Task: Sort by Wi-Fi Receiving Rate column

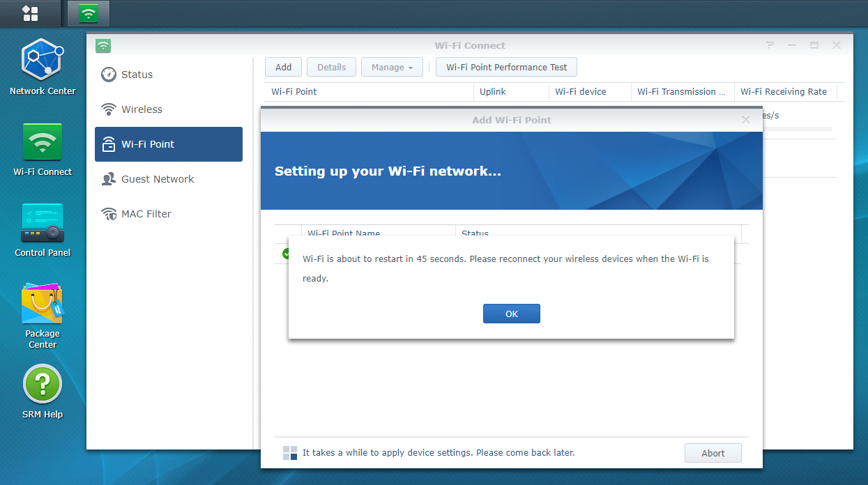Action: pos(784,91)
